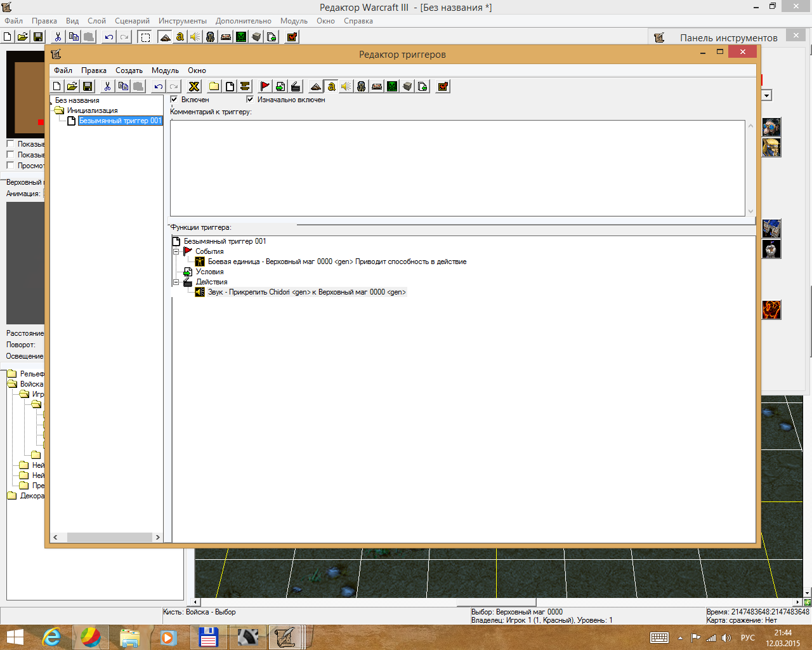Open 'Создать' menu in Trigger Editor

point(129,70)
